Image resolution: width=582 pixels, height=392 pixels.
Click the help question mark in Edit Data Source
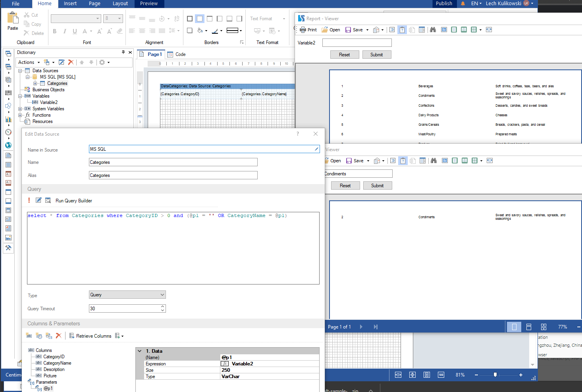pos(298,134)
